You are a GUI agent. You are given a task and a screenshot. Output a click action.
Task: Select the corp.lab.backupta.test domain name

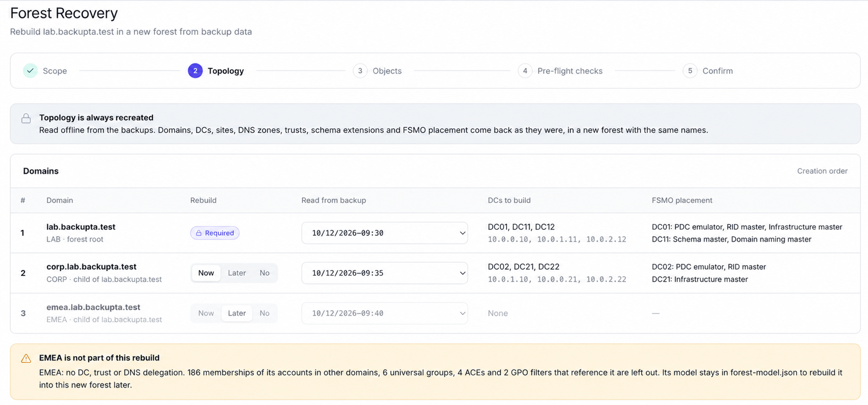91,267
